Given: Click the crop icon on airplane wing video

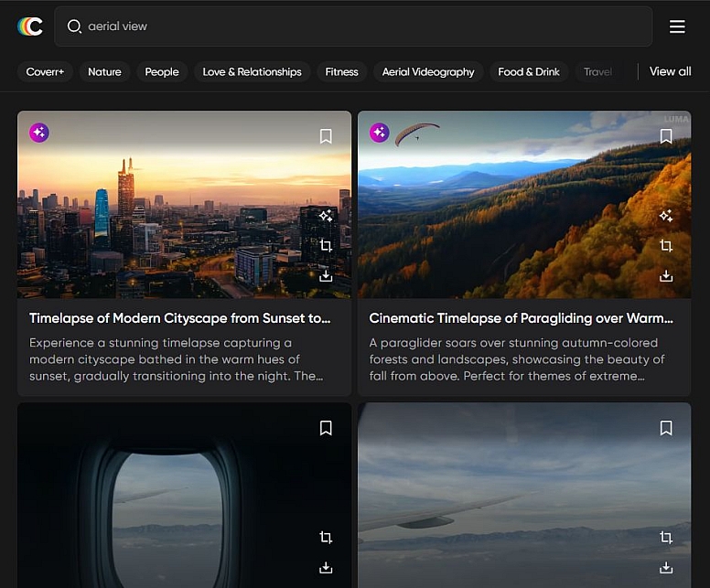Looking at the screenshot, I should pyautogui.click(x=666, y=538).
